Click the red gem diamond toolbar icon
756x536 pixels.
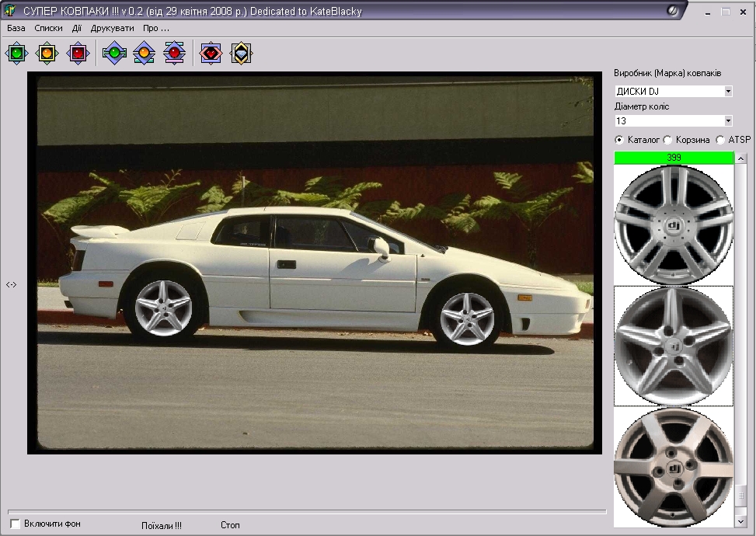pyautogui.click(x=175, y=53)
